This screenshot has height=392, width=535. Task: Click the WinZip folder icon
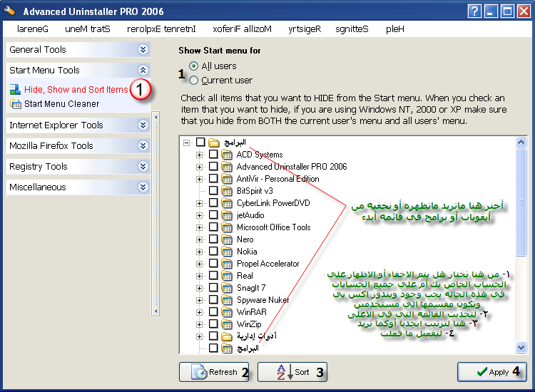226,324
